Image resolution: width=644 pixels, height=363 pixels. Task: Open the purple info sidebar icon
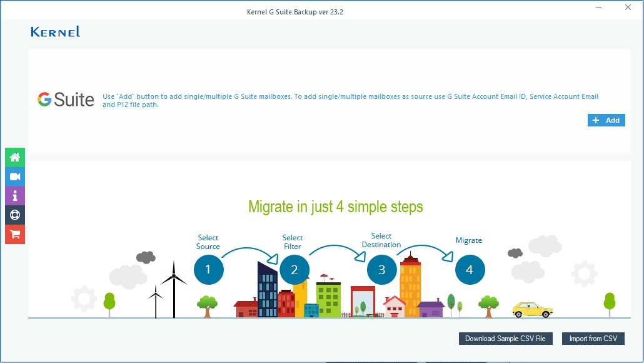pos(15,196)
